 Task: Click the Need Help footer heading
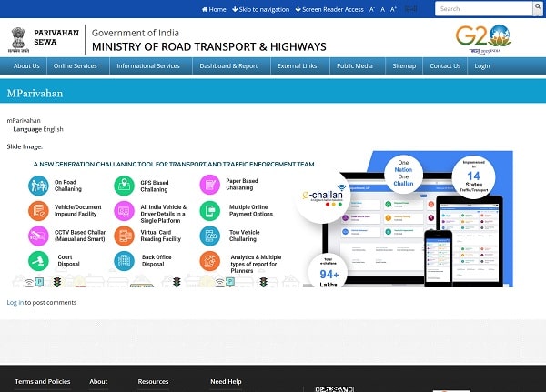pyautogui.click(x=226, y=382)
